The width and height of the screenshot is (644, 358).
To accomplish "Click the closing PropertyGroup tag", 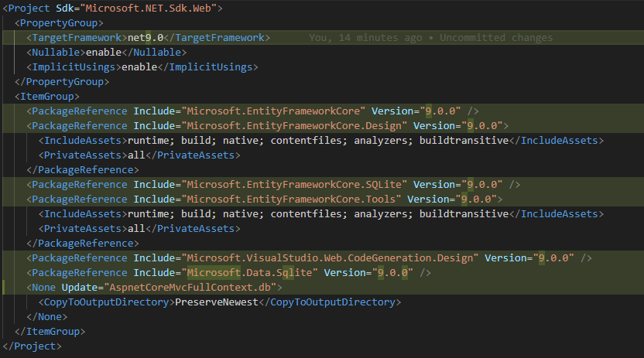I will coord(62,82).
